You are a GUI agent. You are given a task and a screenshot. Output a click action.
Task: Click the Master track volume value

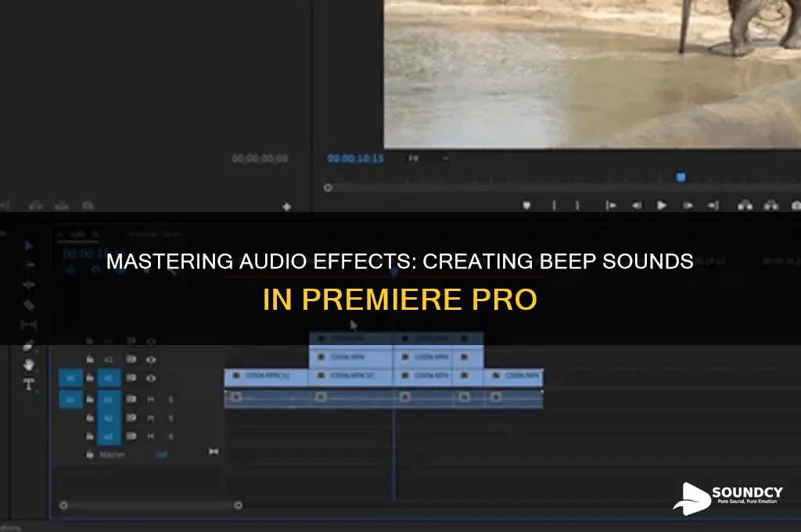(x=161, y=455)
